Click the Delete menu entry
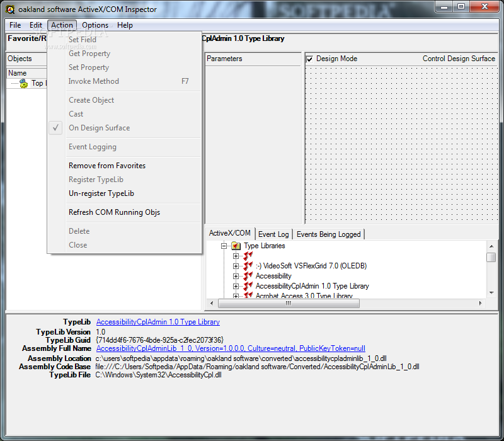This screenshot has height=441, width=504. (124, 231)
